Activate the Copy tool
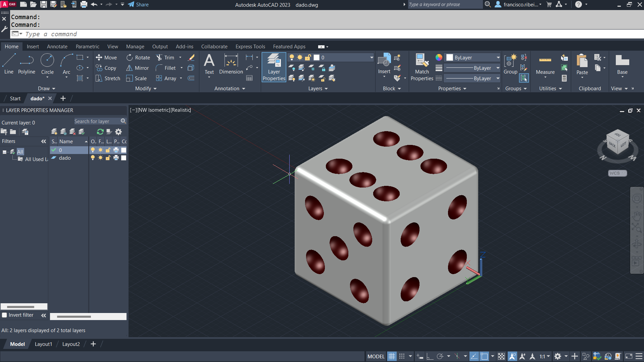This screenshot has height=362, width=644. [x=106, y=68]
